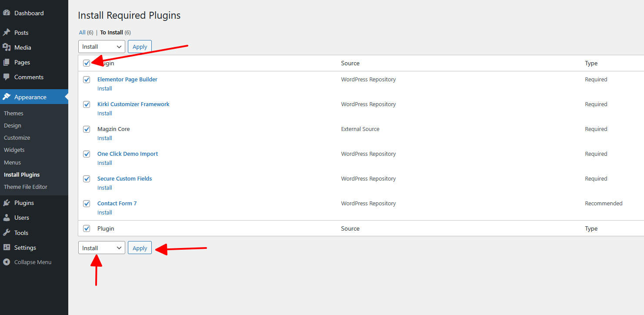This screenshot has width=644, height=315.
Task: Click the Users person icon
Action: [7, 218]
